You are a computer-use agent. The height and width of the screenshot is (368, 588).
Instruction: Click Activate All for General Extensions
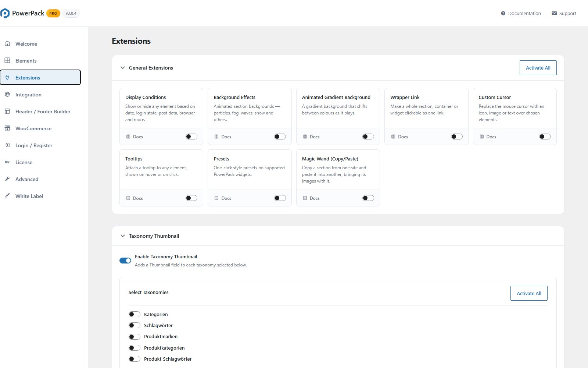click(538, 68)
